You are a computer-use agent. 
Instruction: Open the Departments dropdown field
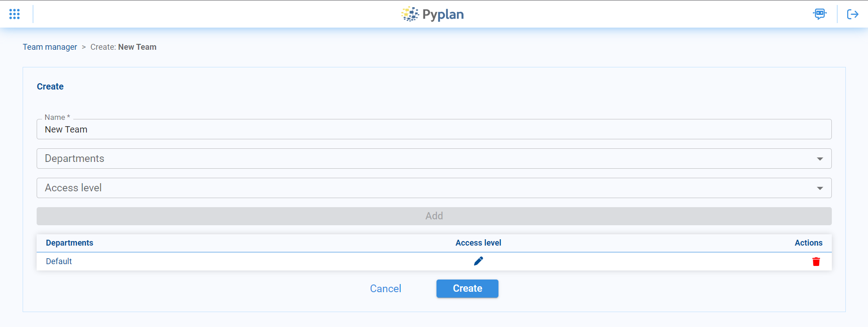coord(425,159)
